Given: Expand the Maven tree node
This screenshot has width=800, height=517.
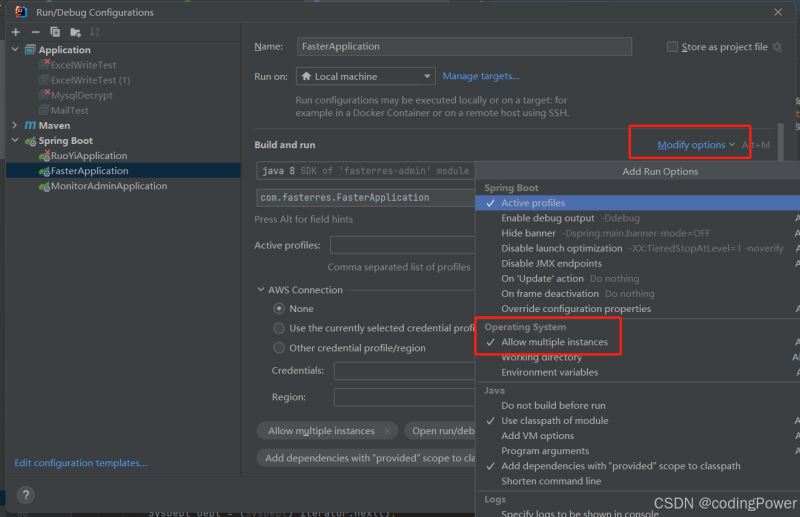Looking at the screenshot, I should (15, 125).
